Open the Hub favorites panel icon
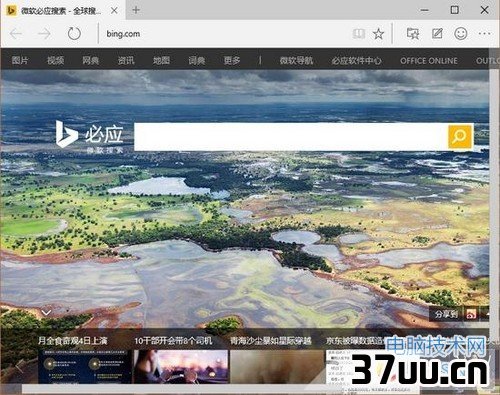This screenshot has height=395, width=500. pyautogui.click(x=413, y=33)
